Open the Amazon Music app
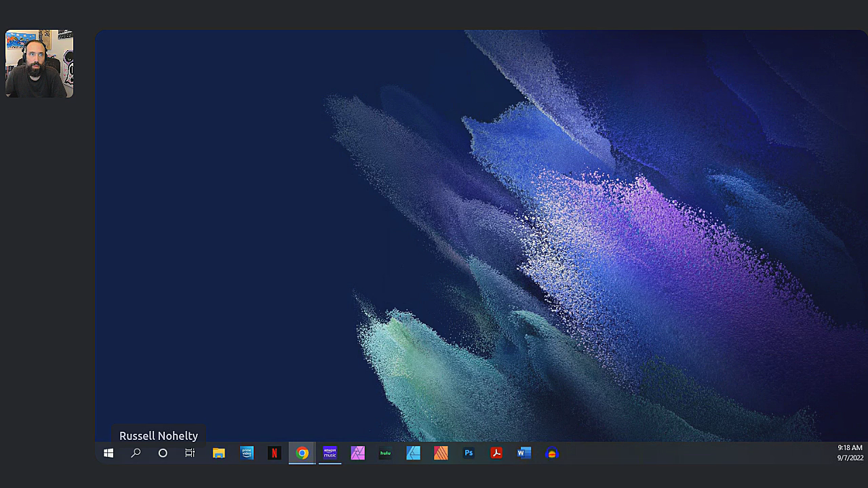The image size is (868, 488). tap(330, 453)
